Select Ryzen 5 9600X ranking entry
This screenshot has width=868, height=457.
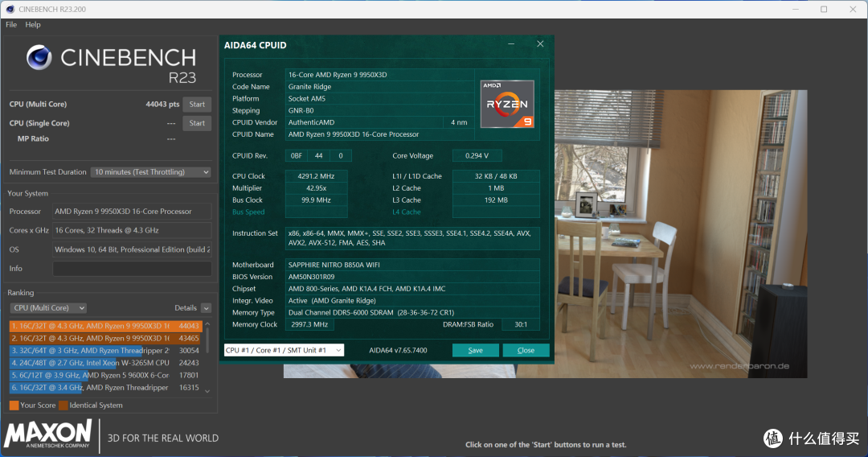click(105, 375)
